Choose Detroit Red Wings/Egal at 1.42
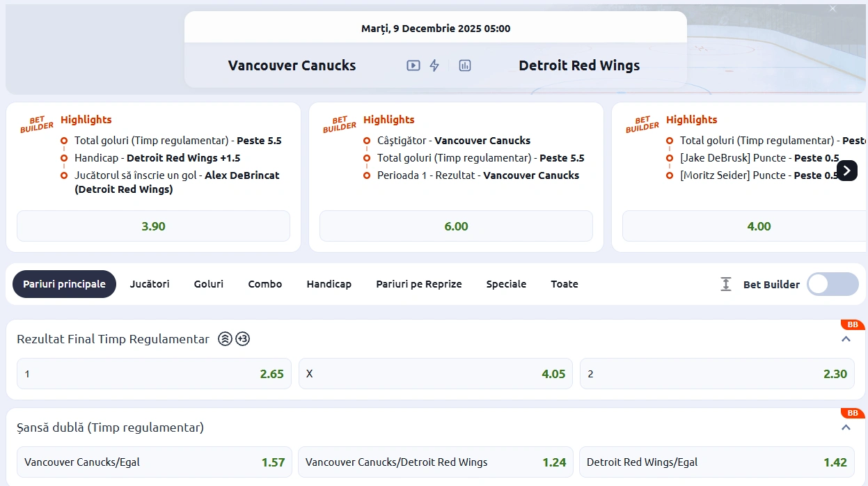This screenshot has height=486, width=868. click(716, 462)
